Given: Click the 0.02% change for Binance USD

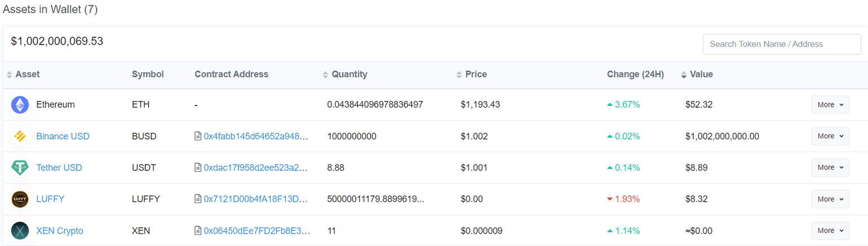Looking at the screenshot, I should click(x=623, y=136).
